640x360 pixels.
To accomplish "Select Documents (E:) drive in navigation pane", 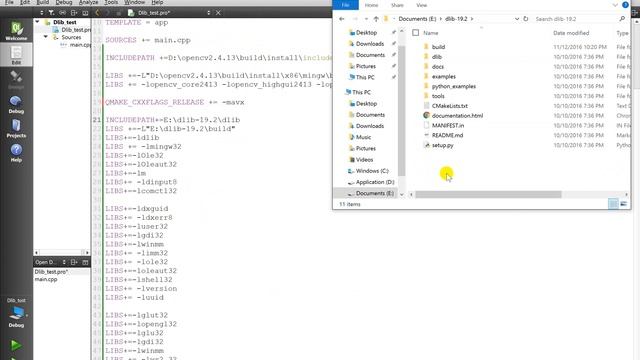I will coord(374,193).
